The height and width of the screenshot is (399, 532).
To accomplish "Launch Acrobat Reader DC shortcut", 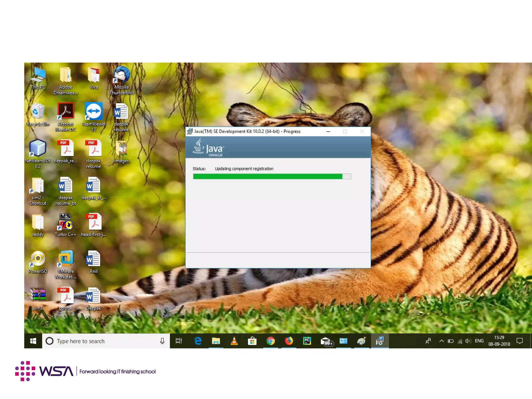I will click(x=65, y=117).
